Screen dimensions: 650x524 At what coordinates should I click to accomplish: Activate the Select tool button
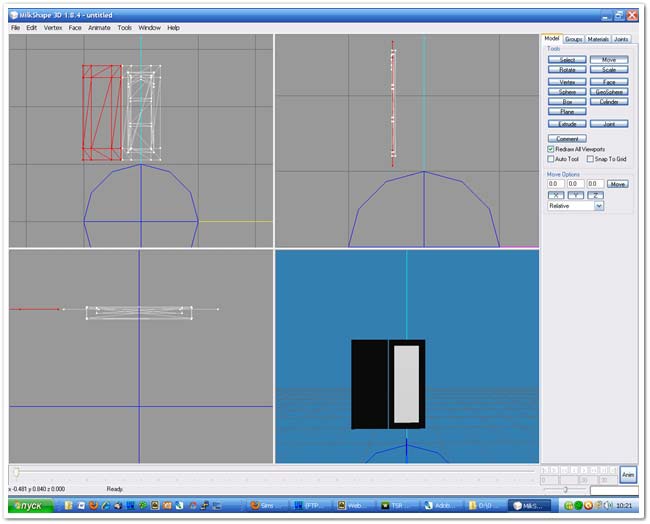tap(567, 60)
